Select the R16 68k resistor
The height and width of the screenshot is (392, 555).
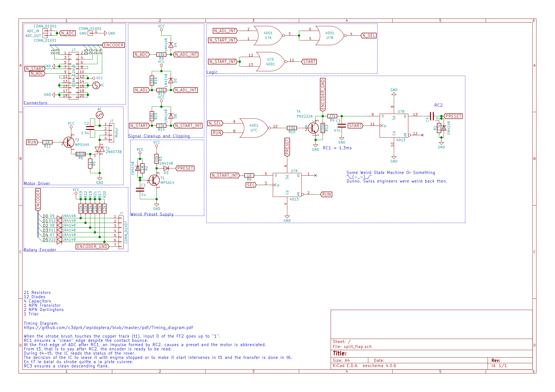(x=152, y=80)
